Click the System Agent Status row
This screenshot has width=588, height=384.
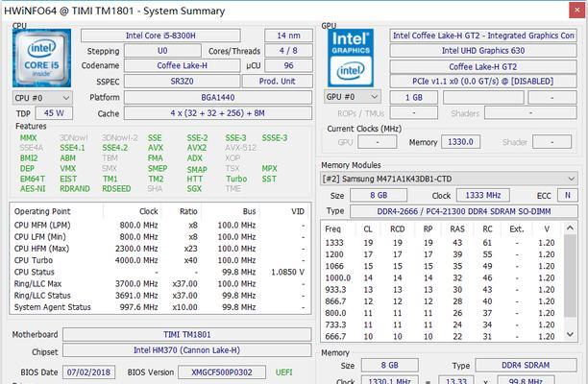point(160,307)
